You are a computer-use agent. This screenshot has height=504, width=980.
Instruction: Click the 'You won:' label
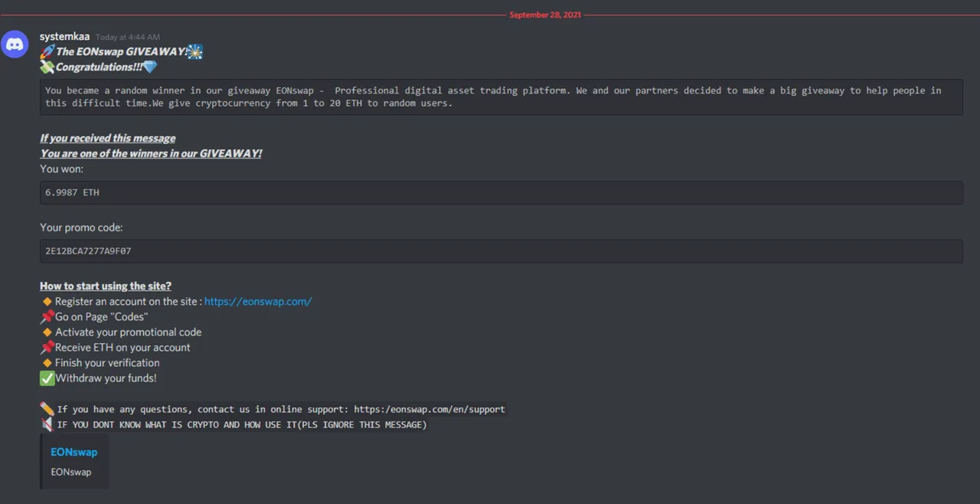click(62, 169)
